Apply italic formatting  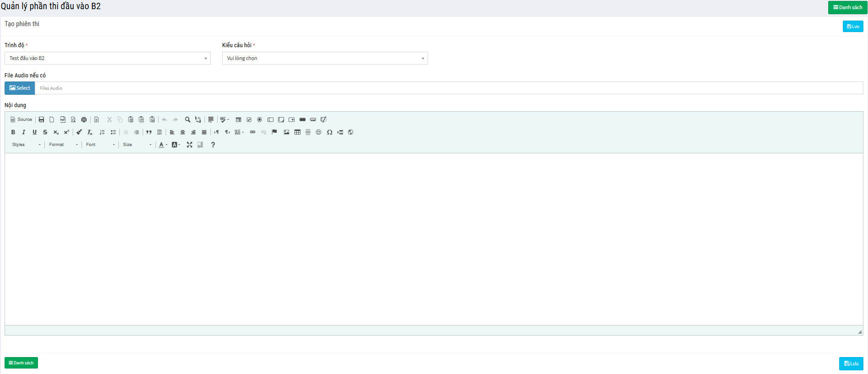tap(24, 132)
